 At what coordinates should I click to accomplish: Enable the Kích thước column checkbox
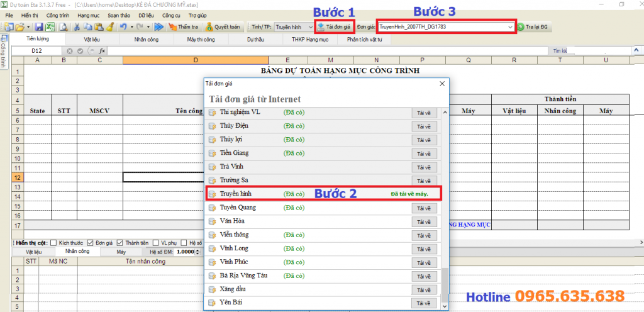tap(54, 242)
